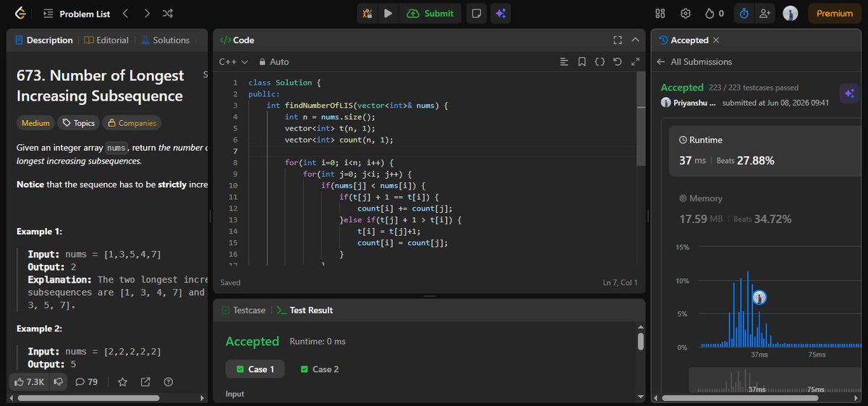Open the layout grid icon
The width and height of the screenshot is (868, 406).
[x=660, y=13]
